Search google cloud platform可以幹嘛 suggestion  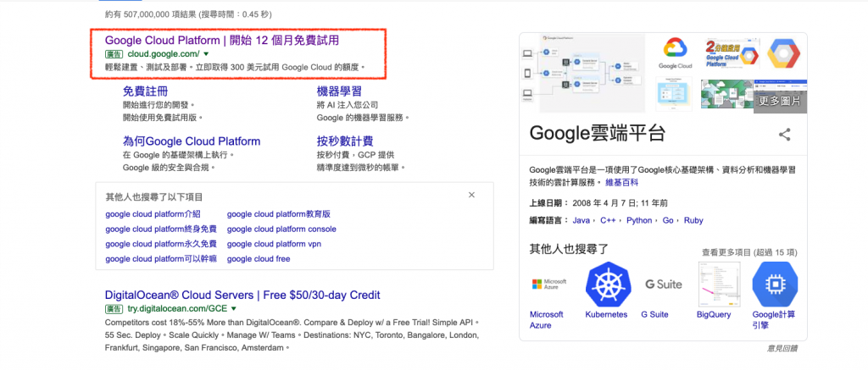(x=161, y=259)
